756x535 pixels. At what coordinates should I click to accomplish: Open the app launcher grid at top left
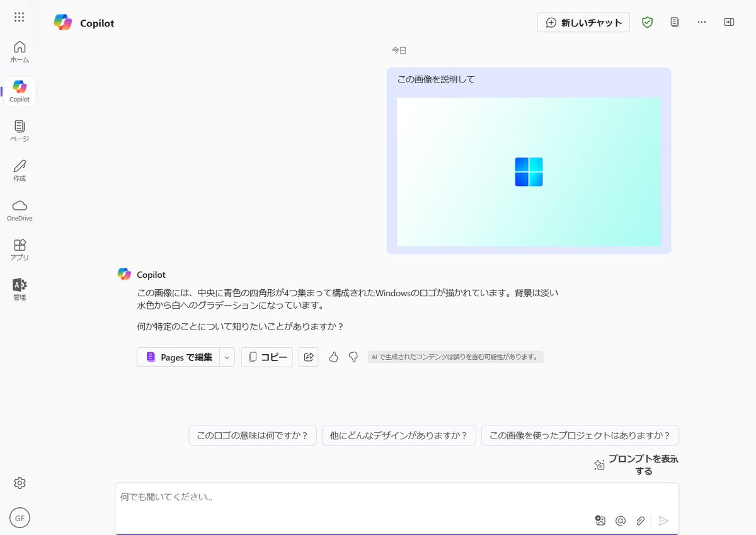coord(19,17)
